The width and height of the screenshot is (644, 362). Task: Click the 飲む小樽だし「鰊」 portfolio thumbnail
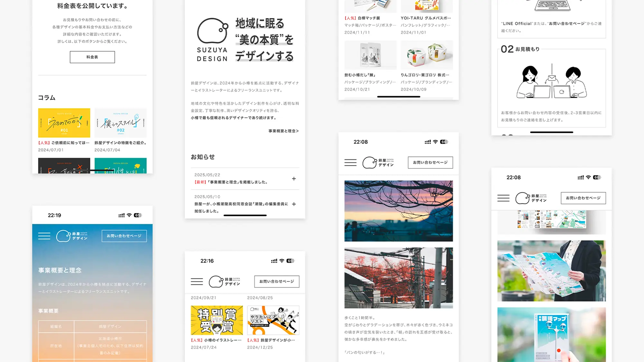coord(370,55)
